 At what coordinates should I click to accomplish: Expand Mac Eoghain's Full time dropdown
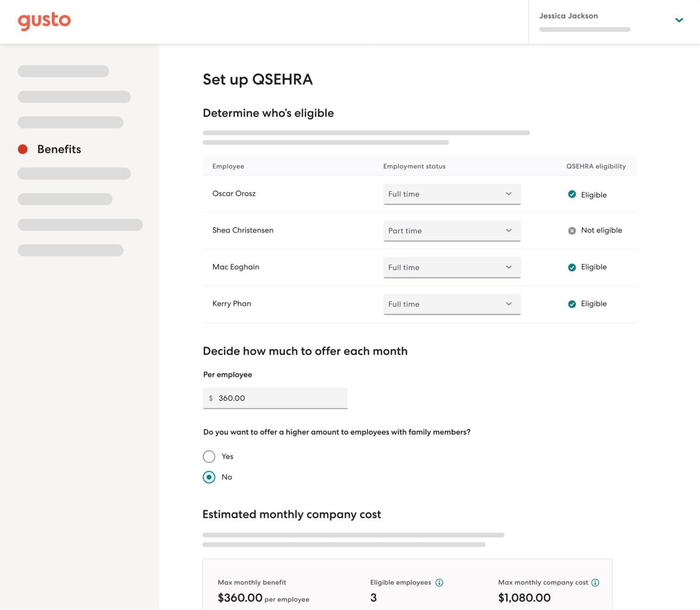click(x=452, y=267)
